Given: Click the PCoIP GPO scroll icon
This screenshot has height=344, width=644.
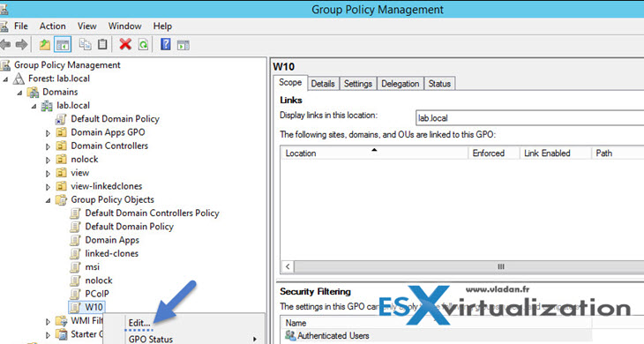Looking at the screenshot, I should (75, 294).
